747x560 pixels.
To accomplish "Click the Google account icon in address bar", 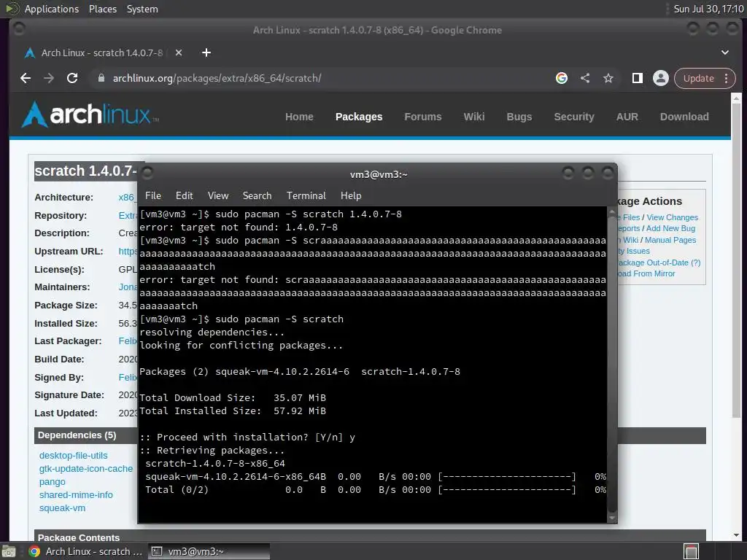I will [562, 78].
